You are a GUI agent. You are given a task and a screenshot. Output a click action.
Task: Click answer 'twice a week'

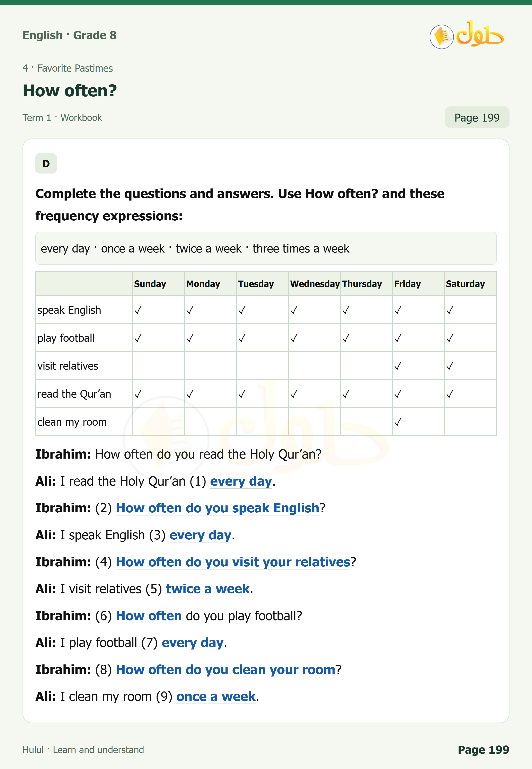coord(208,589)
